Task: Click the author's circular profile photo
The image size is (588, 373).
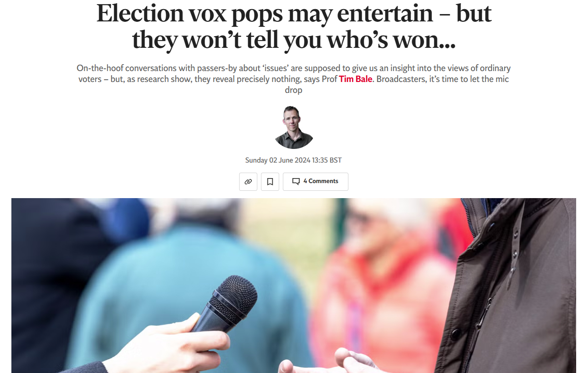Action: 294,128
